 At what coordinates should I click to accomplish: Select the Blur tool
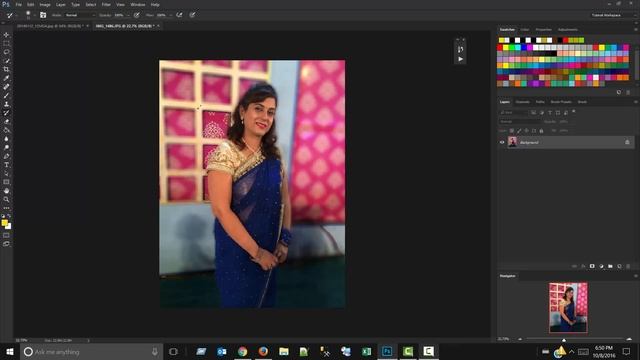coord(6,139)
